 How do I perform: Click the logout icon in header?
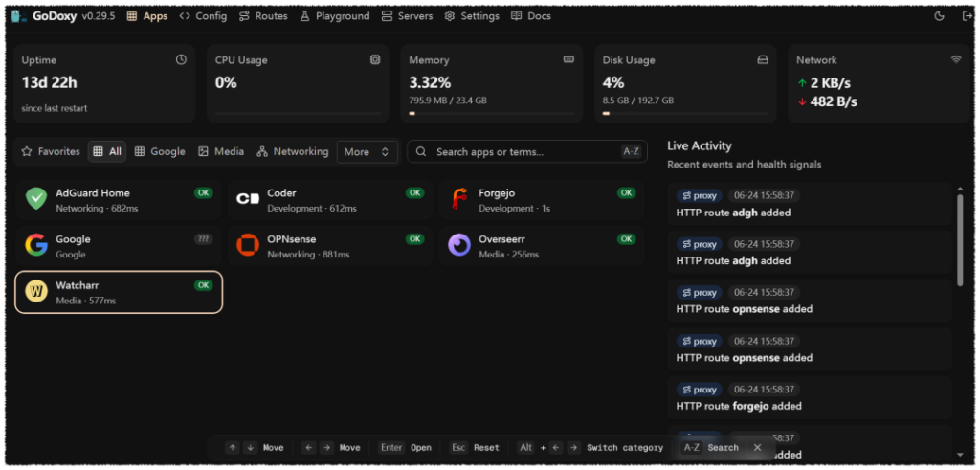click(967, 16)
